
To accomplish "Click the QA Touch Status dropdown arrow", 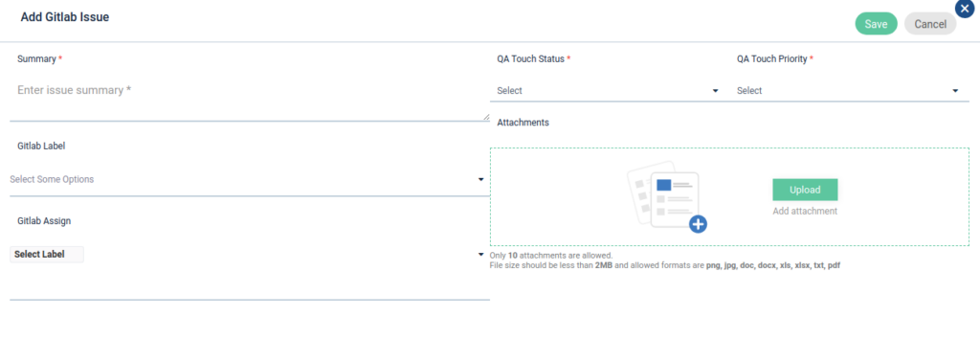I will click(x=716, y=91).
